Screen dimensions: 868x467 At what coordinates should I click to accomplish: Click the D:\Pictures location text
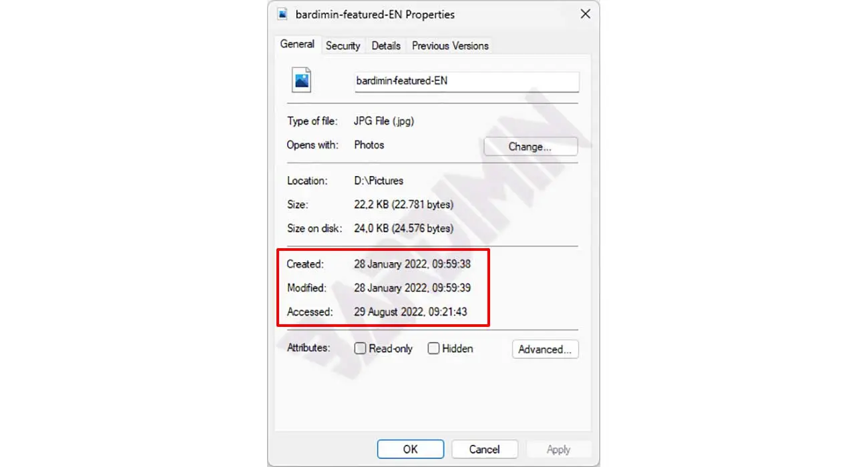tap(379, 181)
